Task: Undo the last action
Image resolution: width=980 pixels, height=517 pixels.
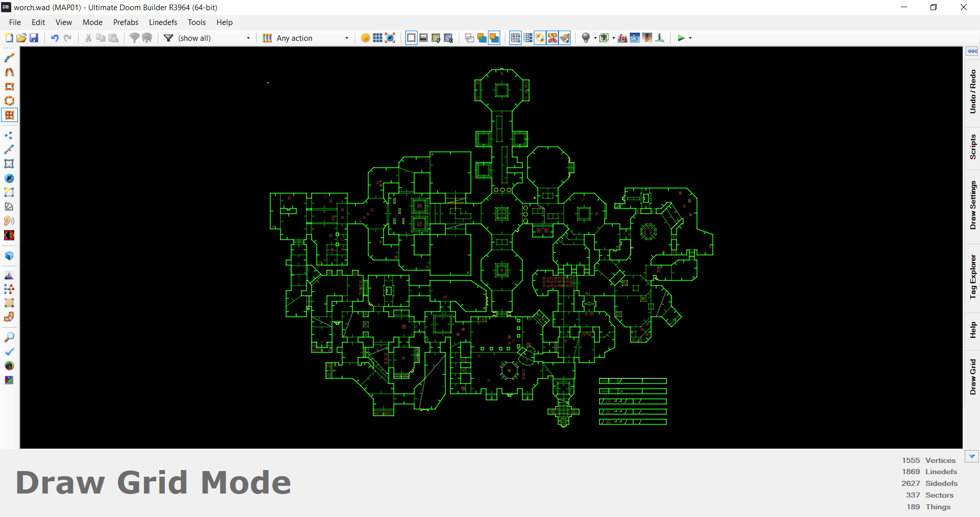Action: click(55, 38)
